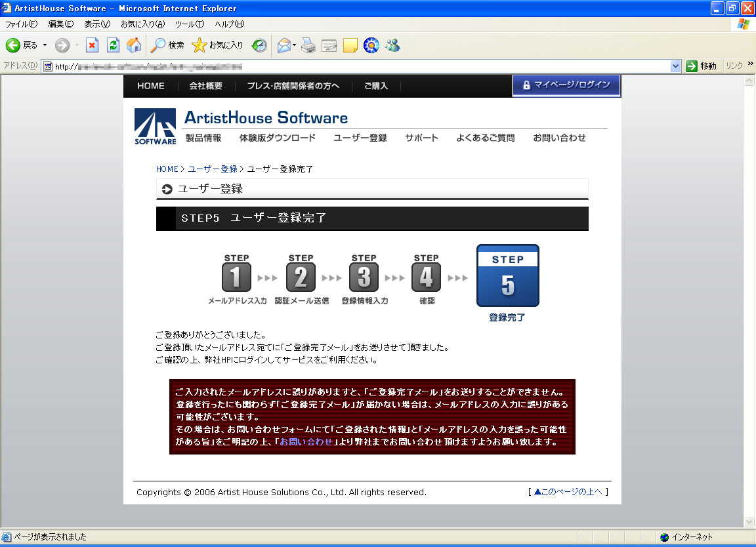Print the page with the printer icon

pyautogui.click(x=308, y=45)
